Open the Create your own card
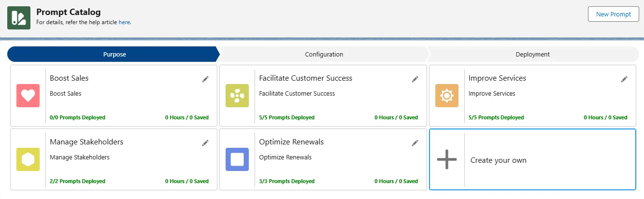 499,160
